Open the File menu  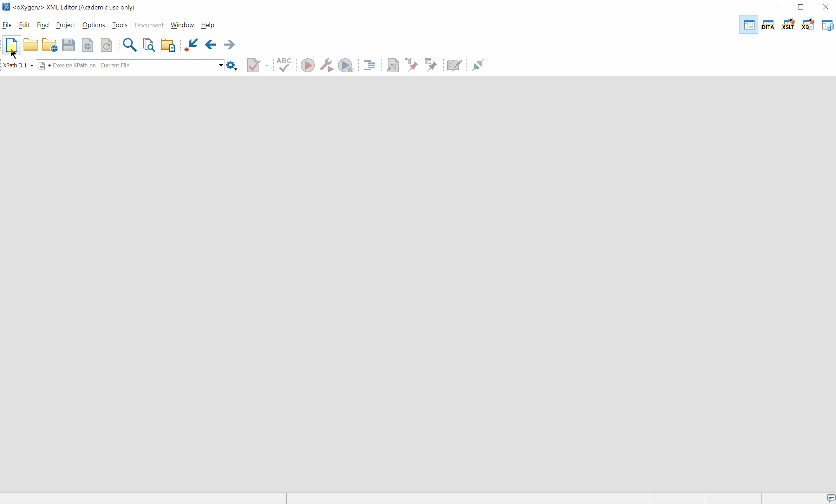tap(7, 25)
